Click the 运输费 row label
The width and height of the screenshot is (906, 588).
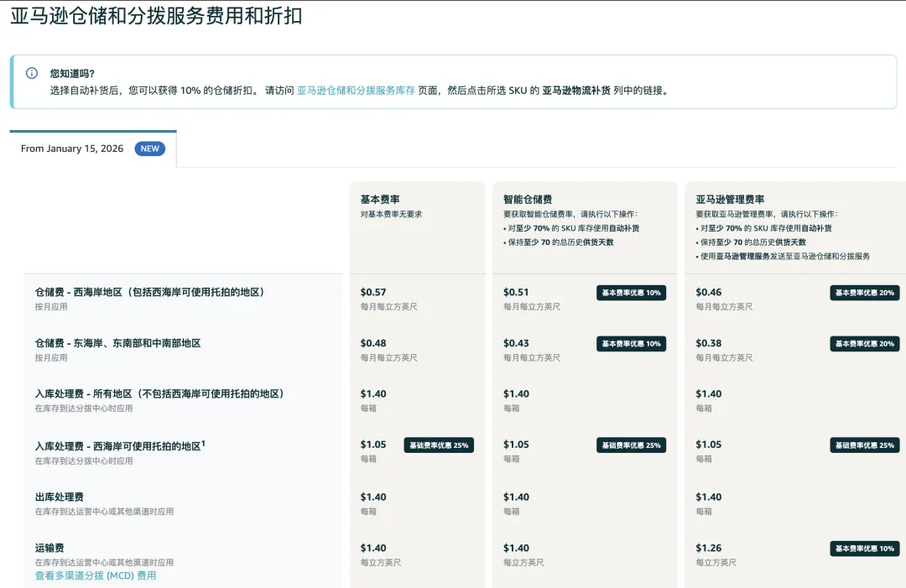(x=49, y=548)
